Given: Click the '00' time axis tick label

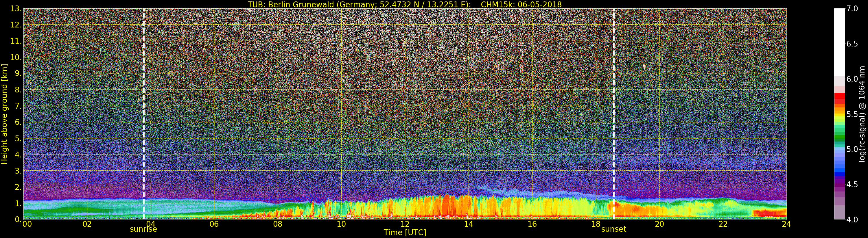Looking at the screenshot, I should point(27,224).
